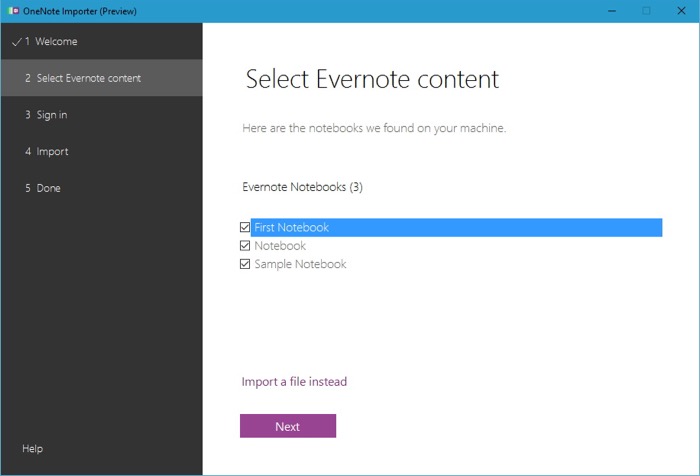The height and width of the screenshot is (476, 700).
Task: Select the First Notebook list row
Action: (x=450, y=228)
